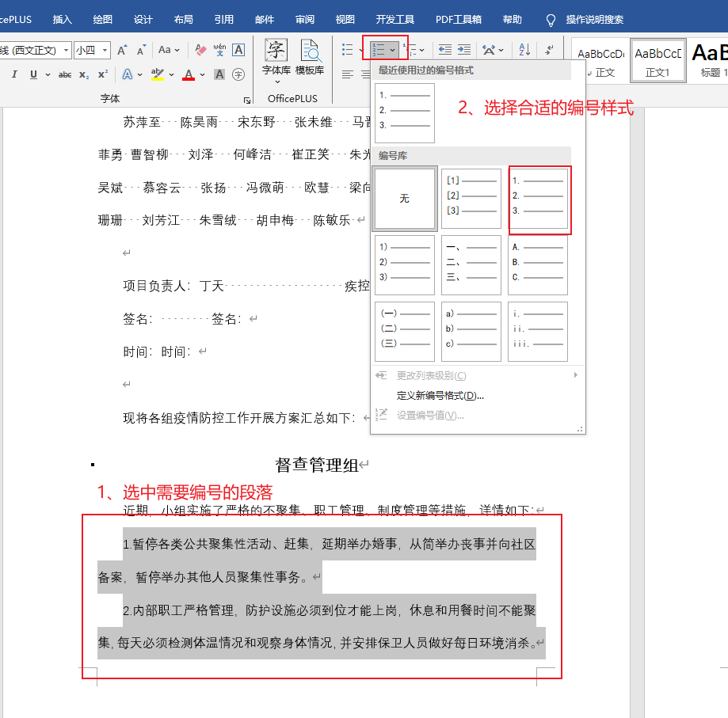The height and width of the screenshot is (718, 728).
Task: Click the Asian Layout icon
Action: (489, 50)
